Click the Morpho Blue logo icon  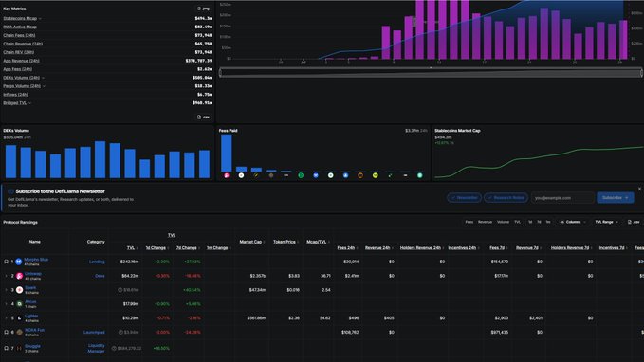[19, 262]
